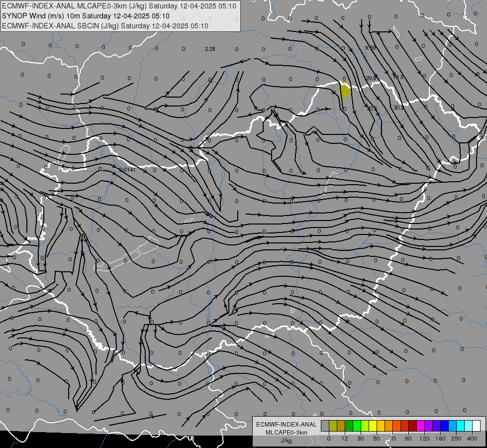Image resolution: width=487 pixels, height=448 pixels.
Task: Click the 2.28 value on the map
Action: coord(210,49)
